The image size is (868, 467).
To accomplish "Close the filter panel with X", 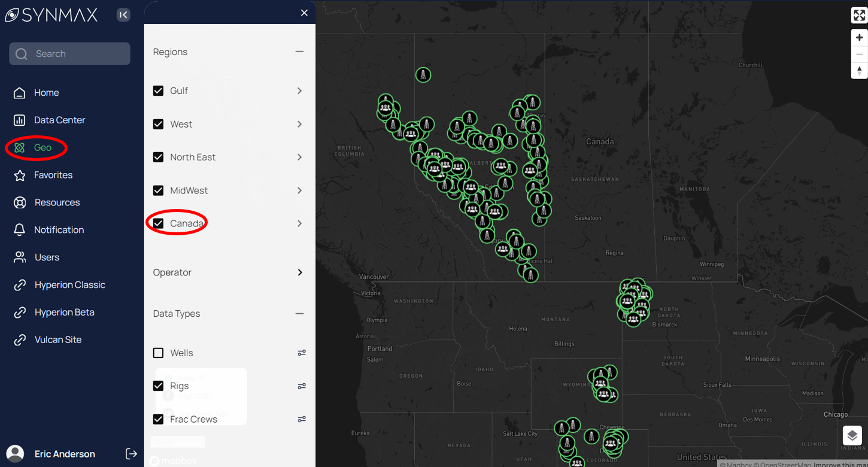I will click(304, 13).
